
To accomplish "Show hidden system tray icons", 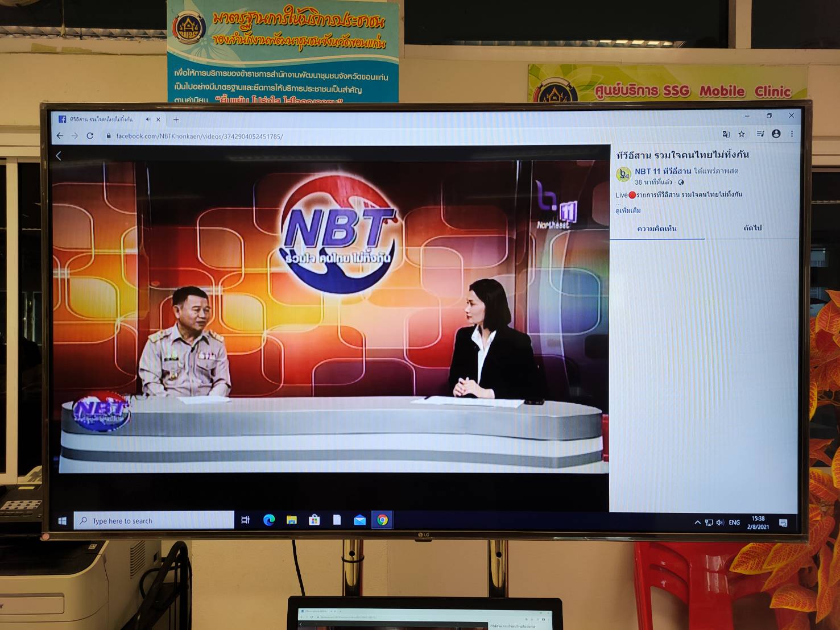I will tap(698, 523).
